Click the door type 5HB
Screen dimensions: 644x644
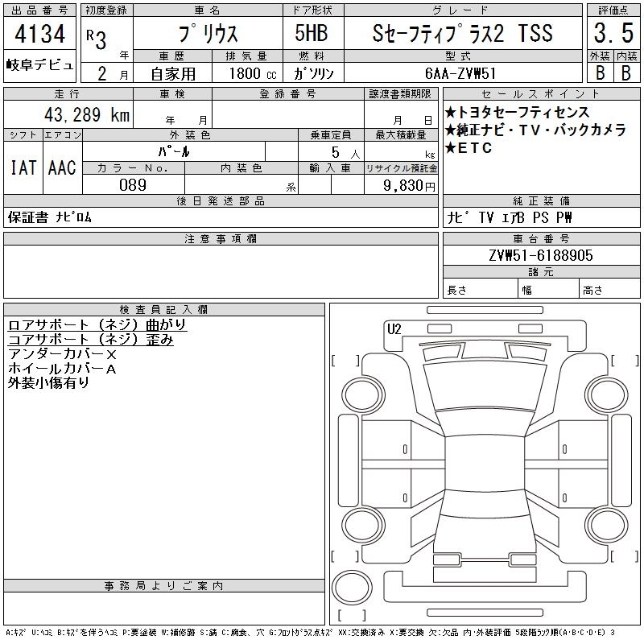click(312, 33)
